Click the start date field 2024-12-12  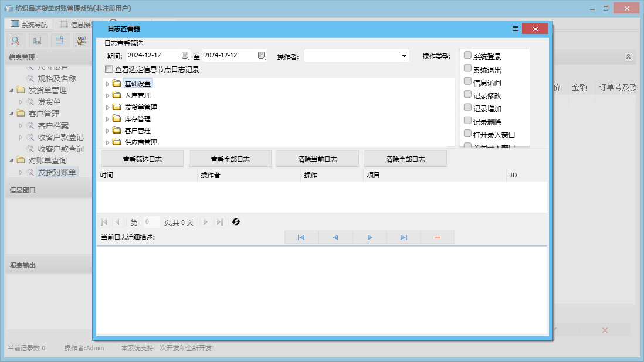[x=154, y=55]
